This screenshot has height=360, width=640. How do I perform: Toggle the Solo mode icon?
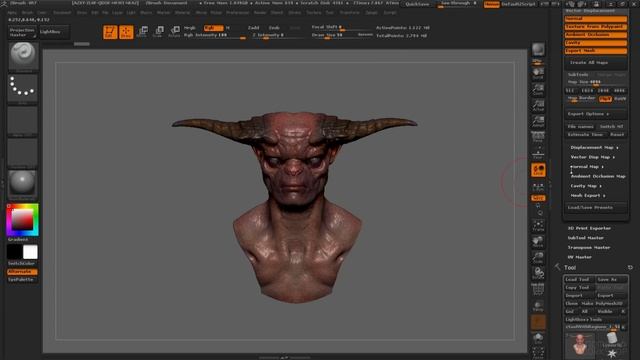[538, 338]
